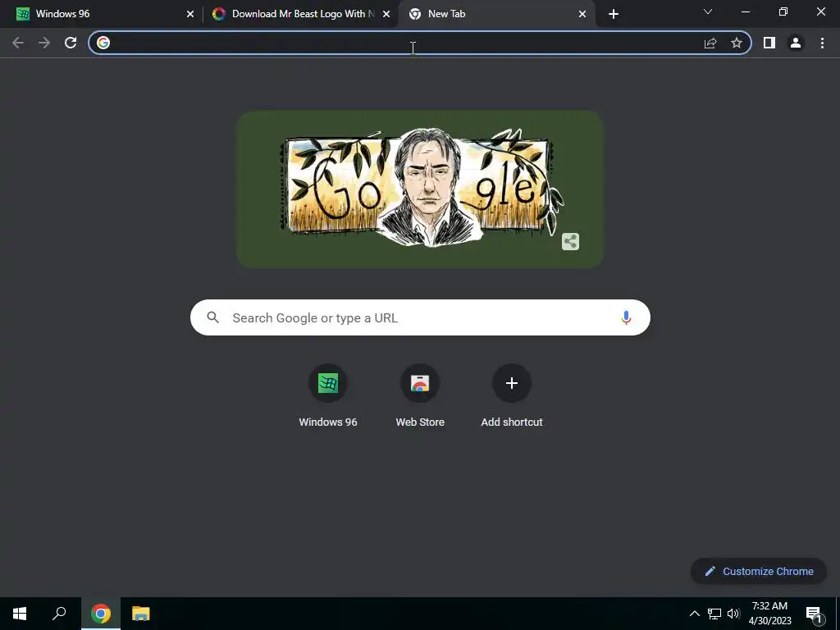
Task: Add a new shortcut tile
Action: [x=512, y=396]
